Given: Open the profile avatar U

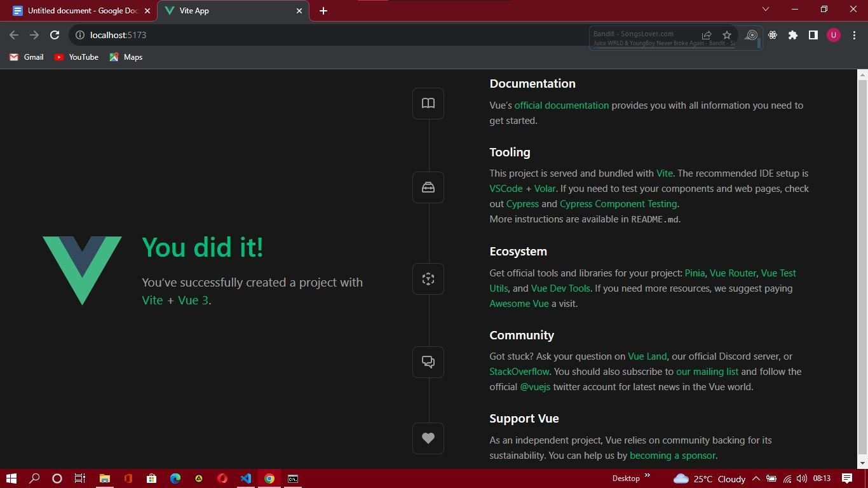Looking at the screenshot, I should click(x=834, y=35).
